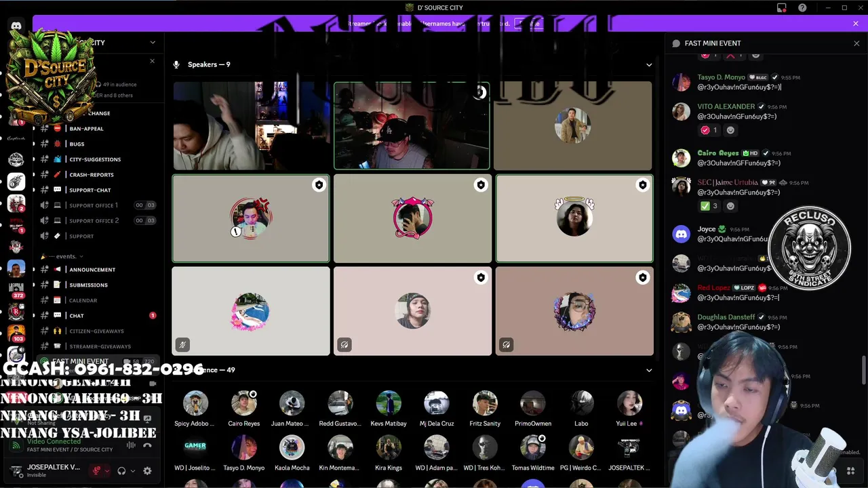Open User Settings gear icon

(x=147, y=470)
